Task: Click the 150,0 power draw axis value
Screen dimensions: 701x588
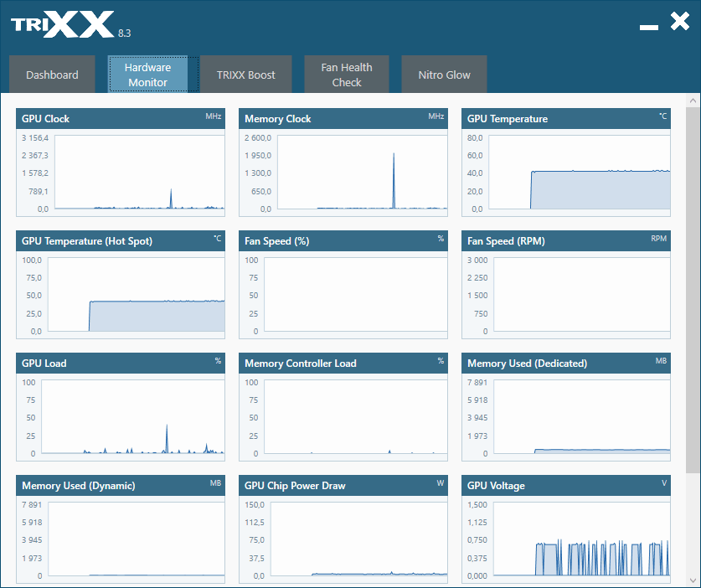Action: coord(255,504)
